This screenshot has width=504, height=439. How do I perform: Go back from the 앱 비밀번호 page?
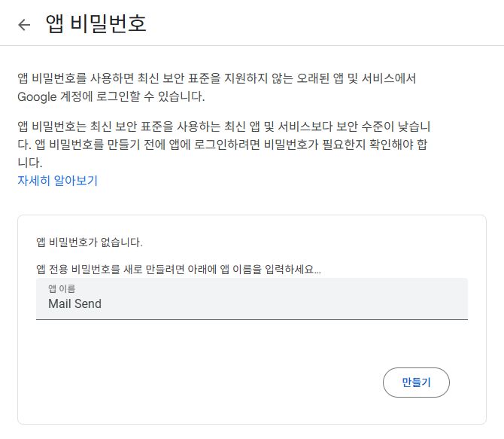click(24, 24)
